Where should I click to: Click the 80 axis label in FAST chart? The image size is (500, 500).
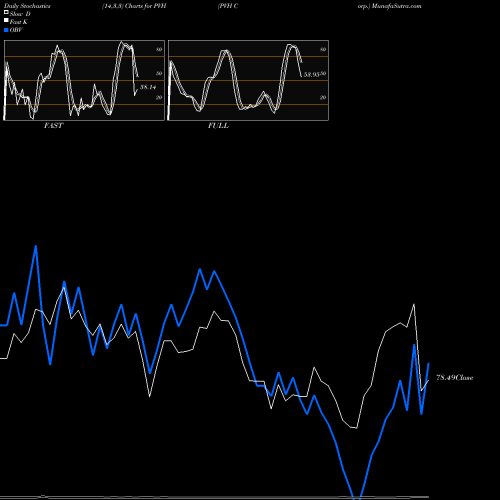tap(159, 49)
